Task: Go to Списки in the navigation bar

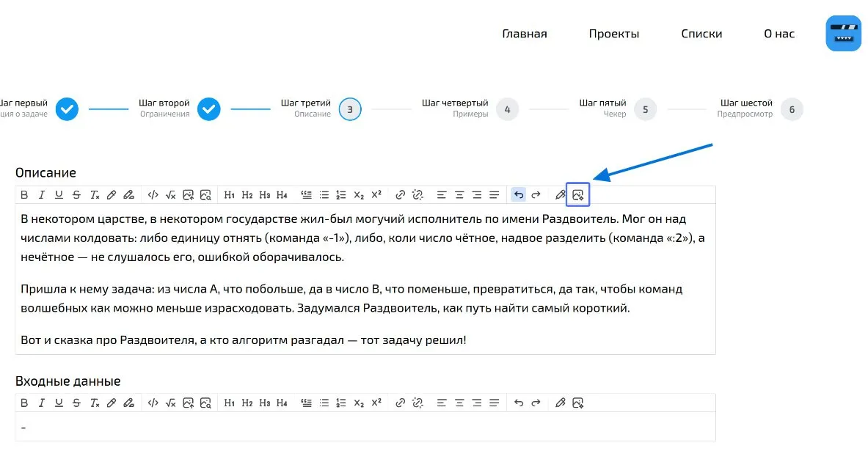Action: (x=701, y=33)
